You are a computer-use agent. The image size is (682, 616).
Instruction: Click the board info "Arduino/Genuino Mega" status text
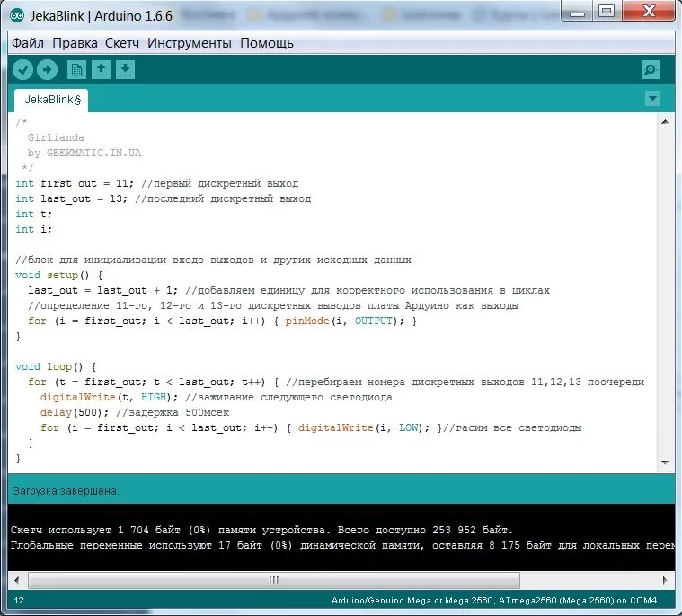point(494,601)
